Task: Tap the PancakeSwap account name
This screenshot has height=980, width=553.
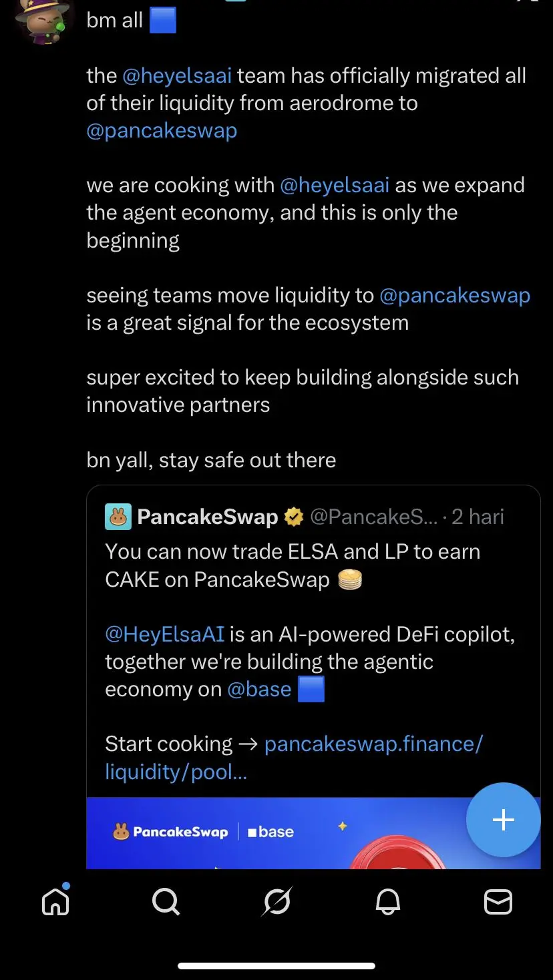Action: click(207, 517)
